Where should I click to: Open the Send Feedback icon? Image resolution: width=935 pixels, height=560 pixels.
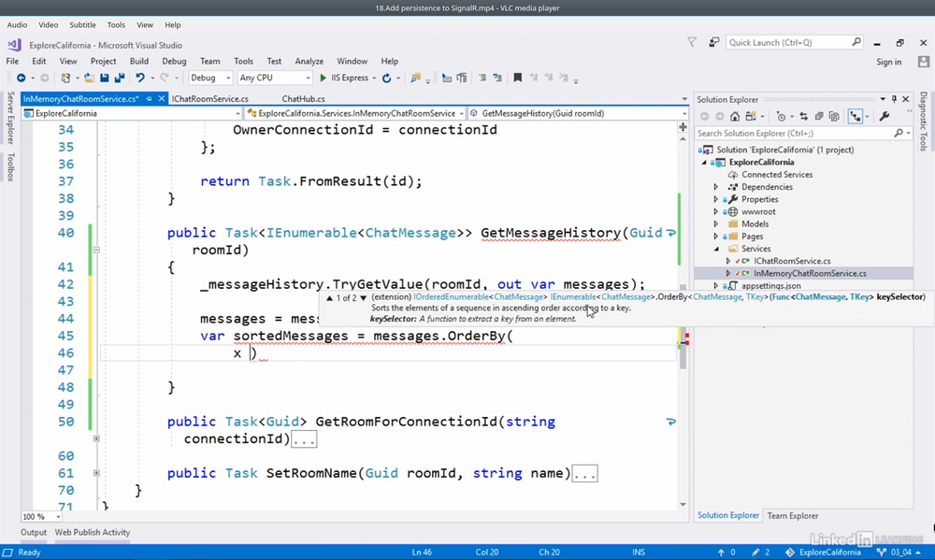[x=713, y=42]
